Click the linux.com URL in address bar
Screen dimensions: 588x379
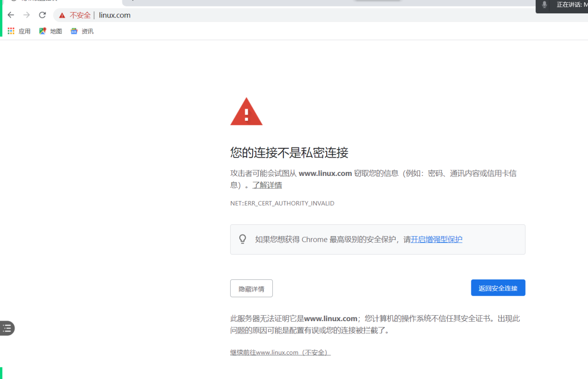tap(115, 15)
